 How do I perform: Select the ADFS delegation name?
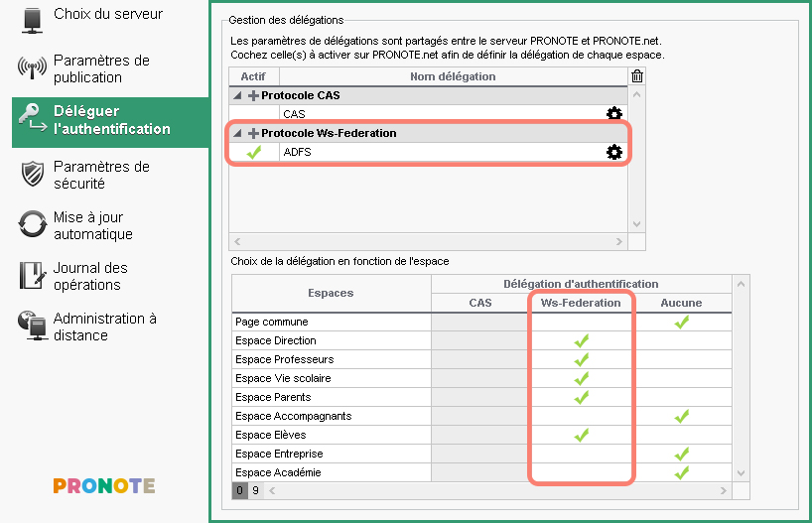coord(297,152)
